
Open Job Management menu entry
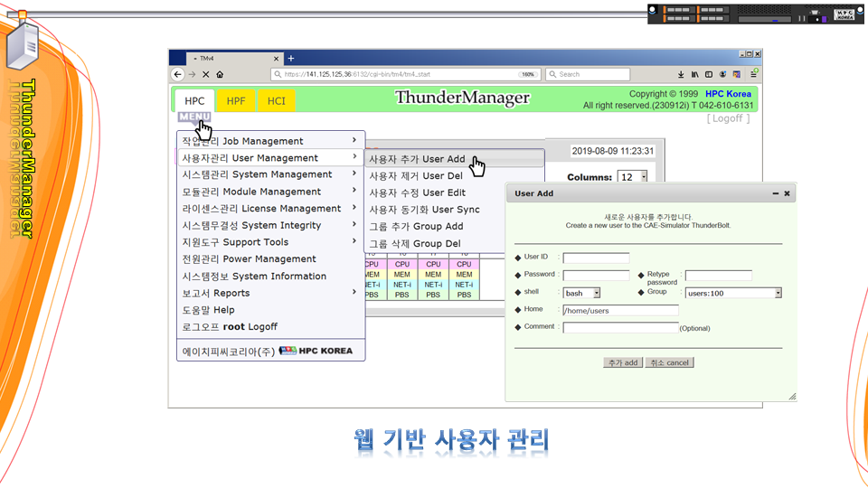[270, 141]
